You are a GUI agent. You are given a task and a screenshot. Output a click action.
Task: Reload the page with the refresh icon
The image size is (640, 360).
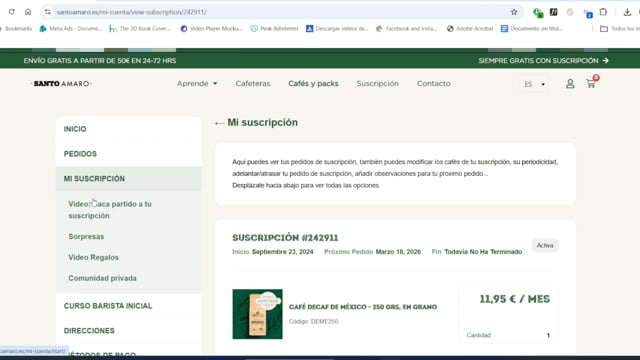[x=11, y=12]
